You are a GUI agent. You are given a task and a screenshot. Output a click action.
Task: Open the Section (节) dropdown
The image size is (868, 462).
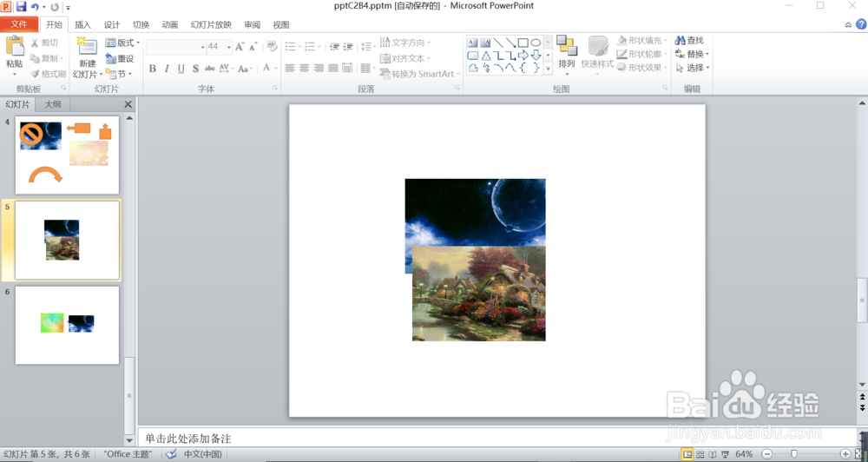tap(118, 74)
